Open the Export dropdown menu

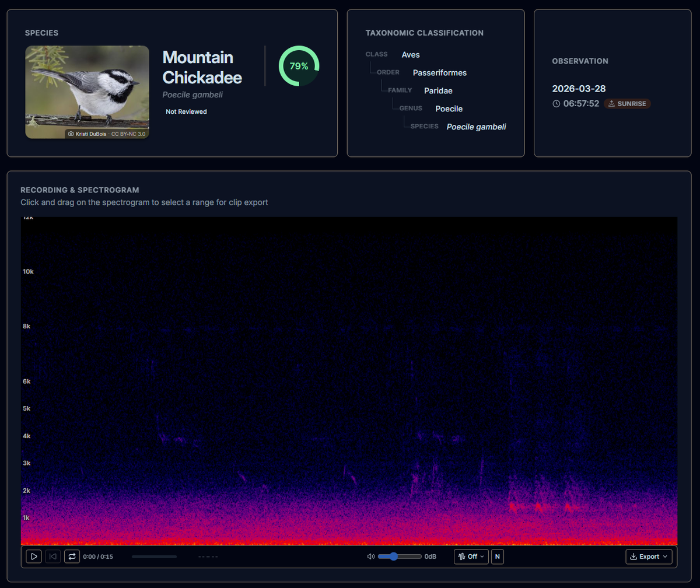click(x=649, y=556)
